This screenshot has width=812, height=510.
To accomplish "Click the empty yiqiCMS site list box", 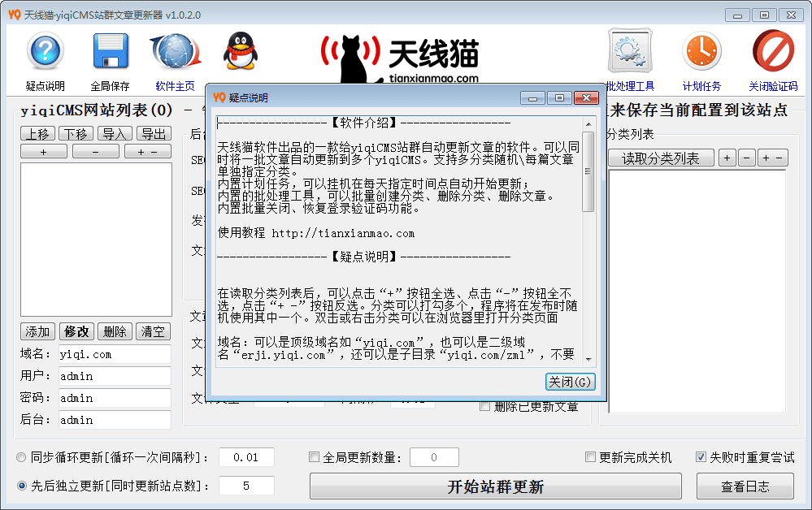I will pos(97,240).
